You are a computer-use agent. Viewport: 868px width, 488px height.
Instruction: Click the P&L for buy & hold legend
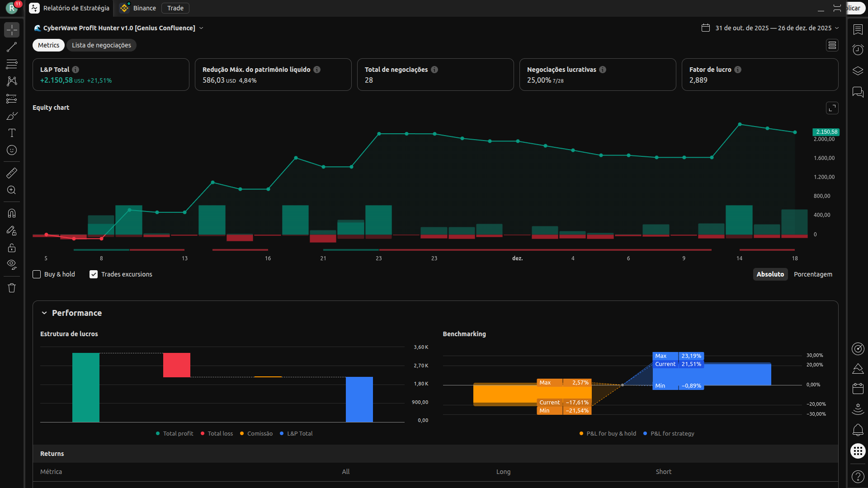click(x=608, y=433)
